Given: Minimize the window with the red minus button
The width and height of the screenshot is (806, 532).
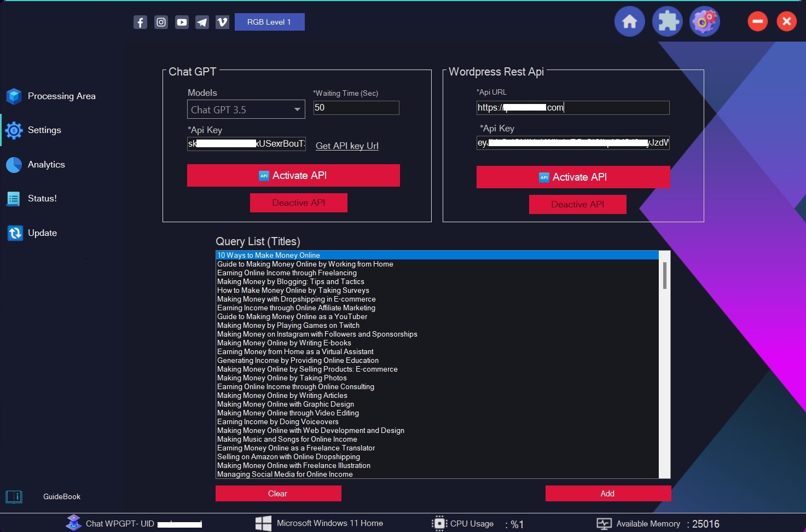Looking at the screenshot, I should pos(758,21).
